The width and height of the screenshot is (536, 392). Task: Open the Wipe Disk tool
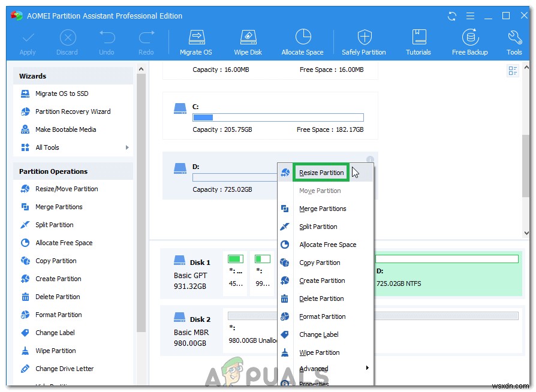coord(248,43)
